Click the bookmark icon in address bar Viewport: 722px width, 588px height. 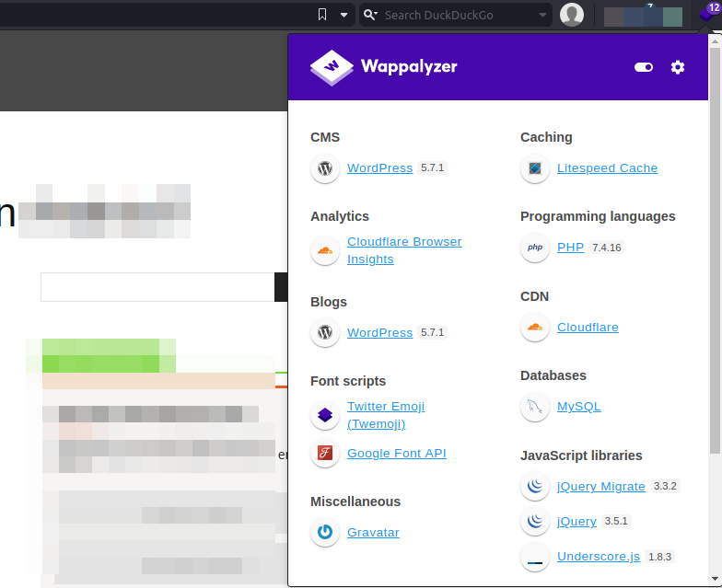pyautogui.click(x=322, y=15)
